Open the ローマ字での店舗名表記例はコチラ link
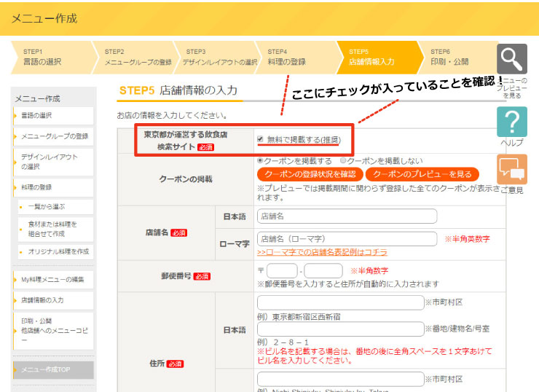Viewport: 539px width, 392px height. click(x=322, y=252)
